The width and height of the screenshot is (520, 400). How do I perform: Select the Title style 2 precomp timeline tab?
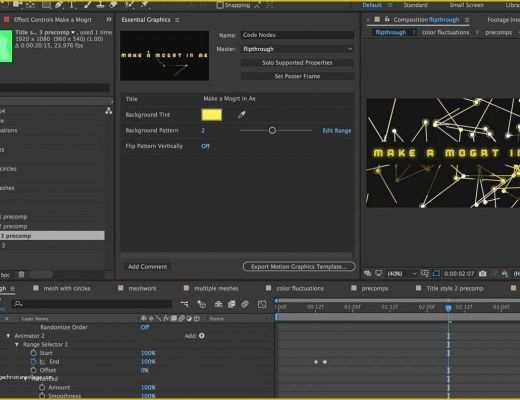pos(455,288)
